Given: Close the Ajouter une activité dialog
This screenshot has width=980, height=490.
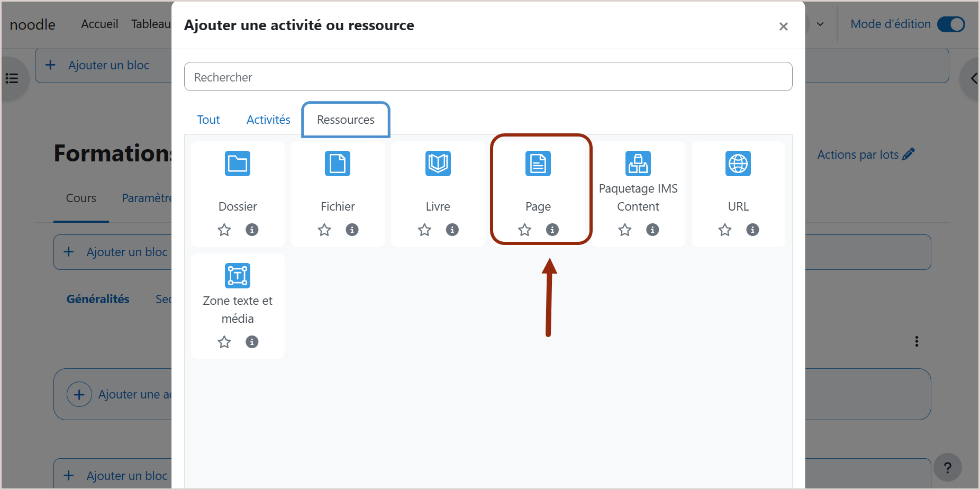Looking at the screenshot, I should 783,26.
